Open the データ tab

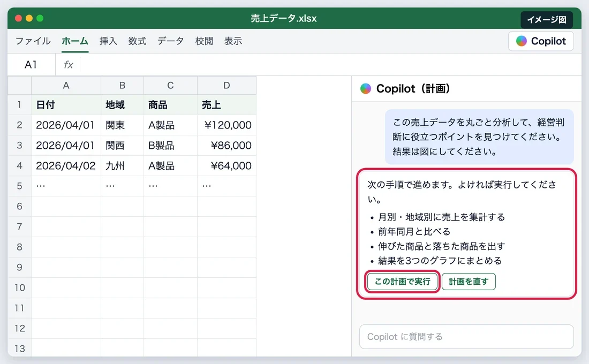coord(170,41)
